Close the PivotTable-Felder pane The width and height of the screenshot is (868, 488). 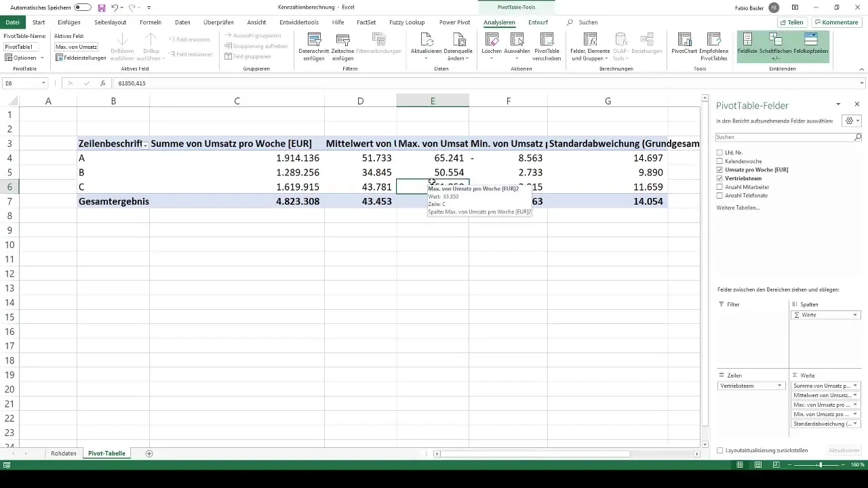click(x=857, y=104)
